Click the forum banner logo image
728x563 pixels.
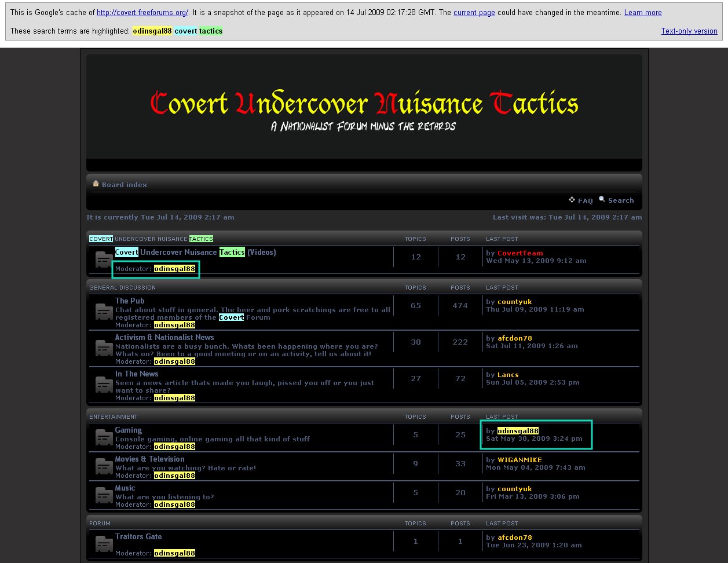(364, 107)
